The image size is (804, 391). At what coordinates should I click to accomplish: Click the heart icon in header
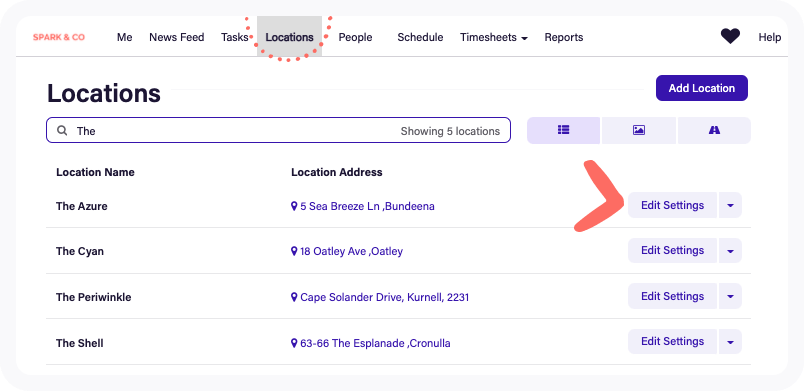pyautogui.click(x=730, y=36)
